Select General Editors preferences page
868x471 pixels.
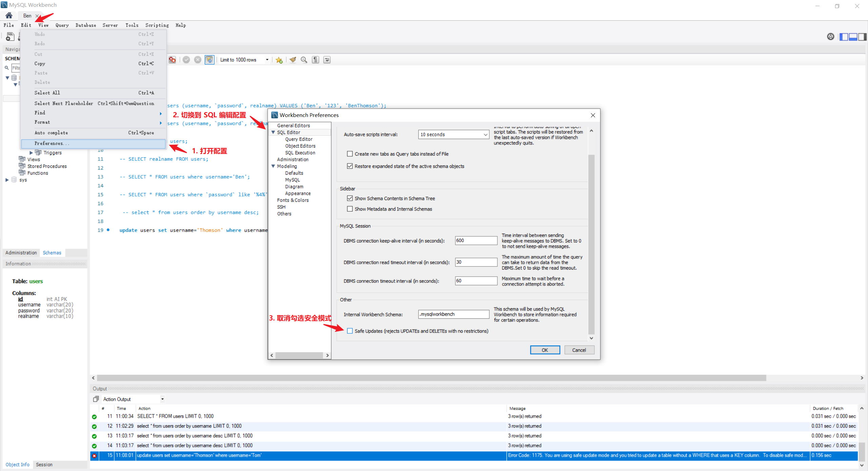point(293,125)
